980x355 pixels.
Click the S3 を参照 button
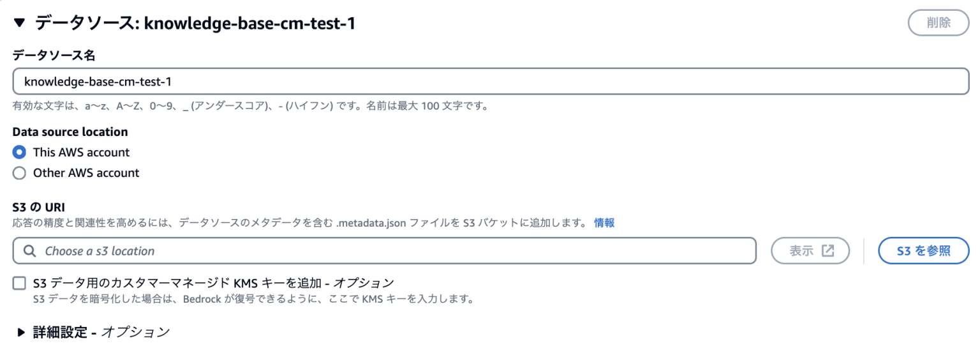pyautogui.click(x=923, y=251)
